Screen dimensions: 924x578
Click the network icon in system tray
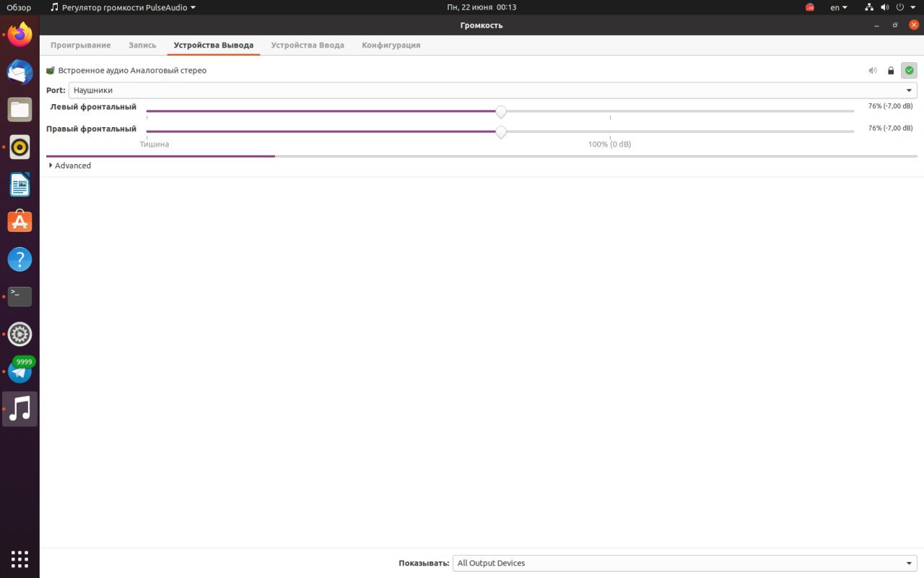click(869, 7)
